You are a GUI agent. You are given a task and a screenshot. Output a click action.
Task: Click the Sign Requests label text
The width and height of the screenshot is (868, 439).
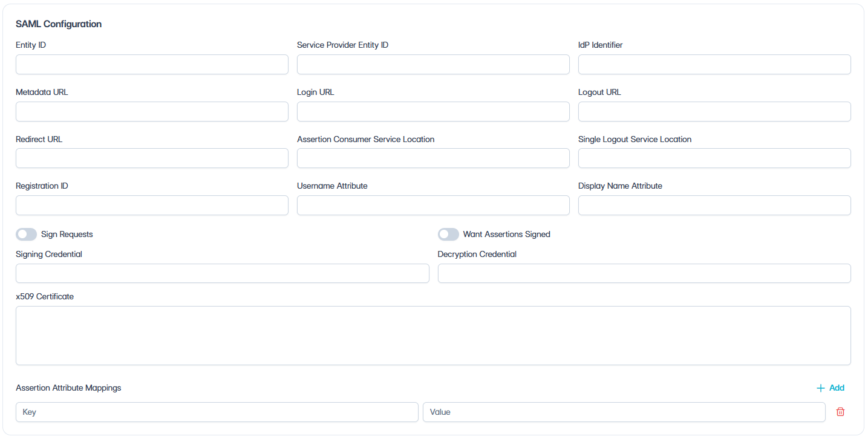click(67, 234)
